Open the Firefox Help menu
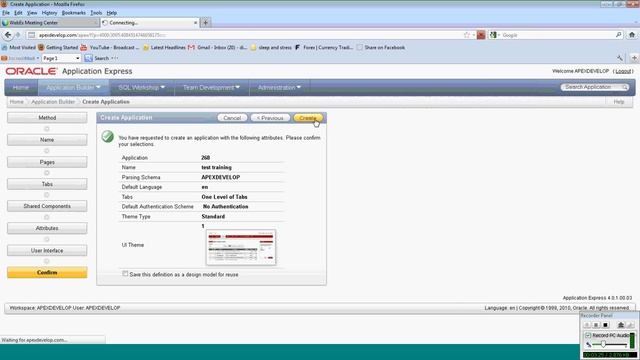The height and width of the screenshot is (360, 640). click(111, 13)
